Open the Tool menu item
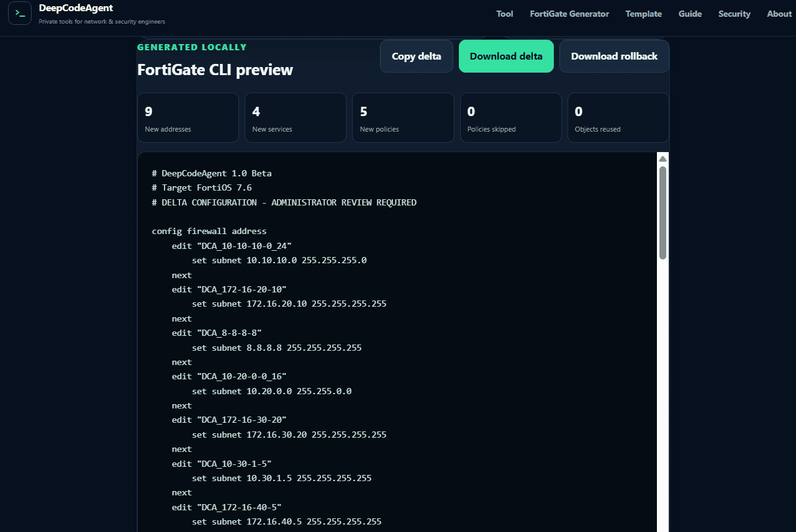The height and width of the screenshot is (532, 796). point(505,14)
